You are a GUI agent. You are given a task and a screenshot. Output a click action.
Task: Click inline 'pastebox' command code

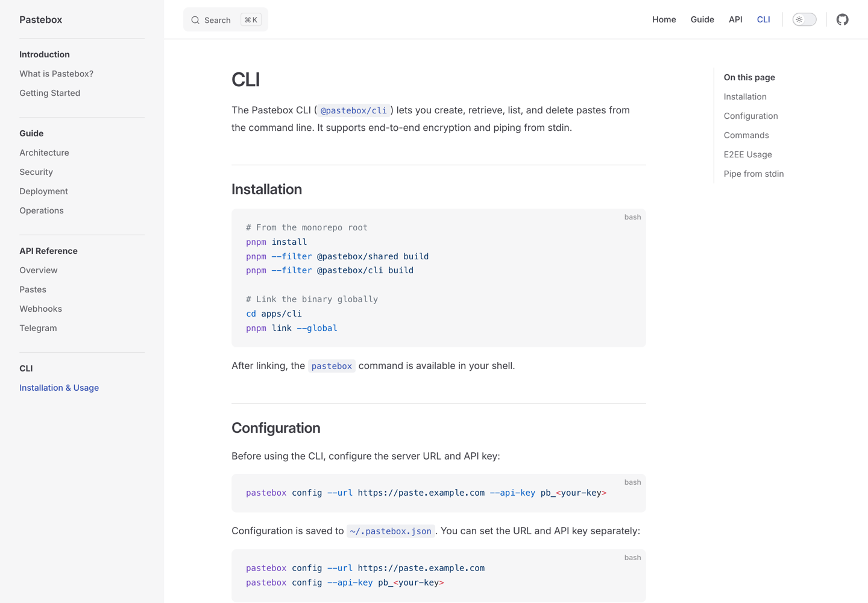point(332,366)
